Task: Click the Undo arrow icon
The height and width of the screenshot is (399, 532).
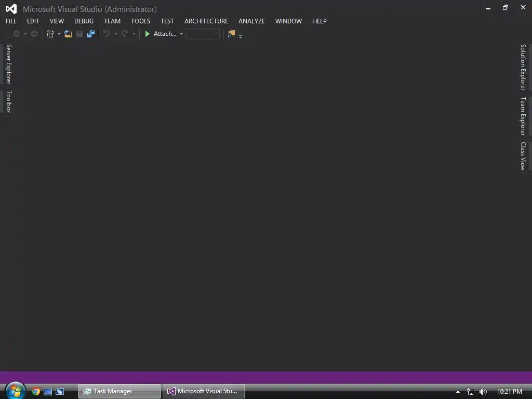Action: click(107, 34)
